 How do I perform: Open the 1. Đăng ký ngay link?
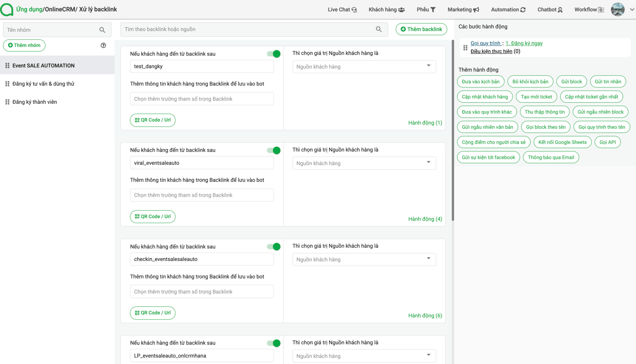[524, 43]
